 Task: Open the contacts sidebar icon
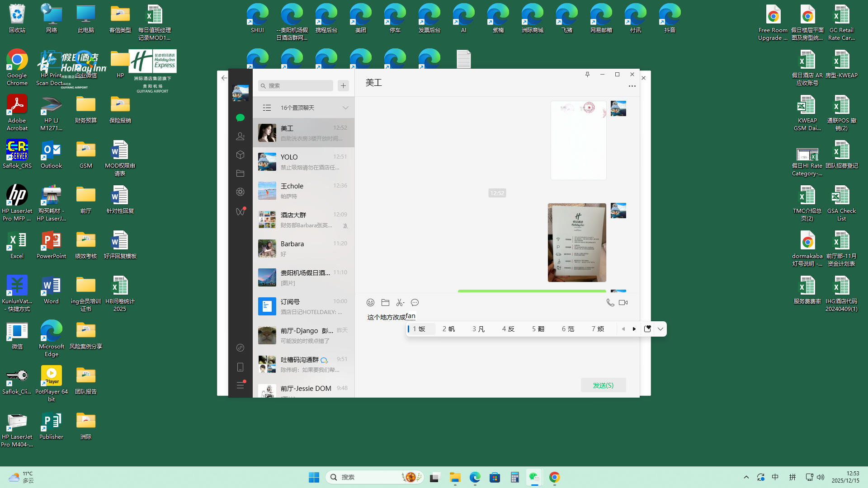(240, 136)
